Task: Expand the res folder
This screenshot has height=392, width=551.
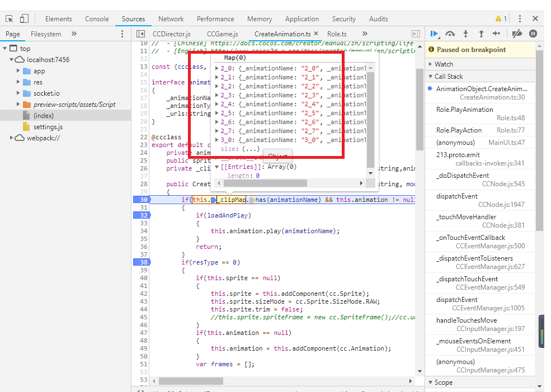Action: point(18,82)
